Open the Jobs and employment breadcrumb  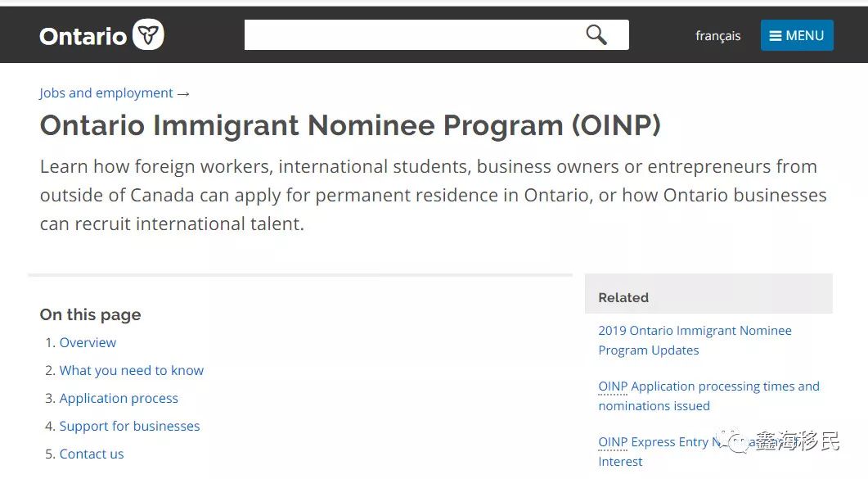pyautogui.click(x=106, y=93)
